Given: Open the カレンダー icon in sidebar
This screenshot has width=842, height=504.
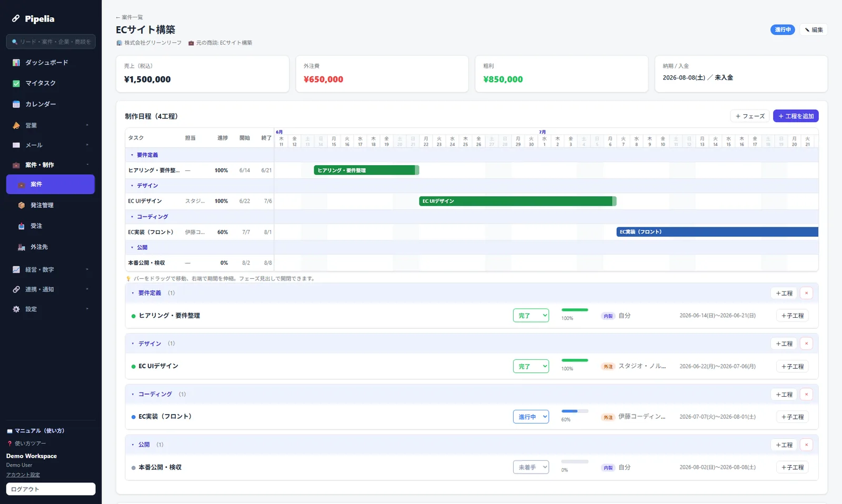Looking at the screenshot, I should click(16, 104).
